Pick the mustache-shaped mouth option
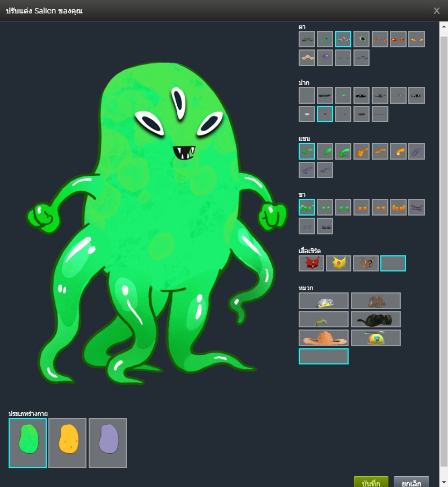Image resolution: width=448 pixels, height=487 pixels. coord(380,95)
